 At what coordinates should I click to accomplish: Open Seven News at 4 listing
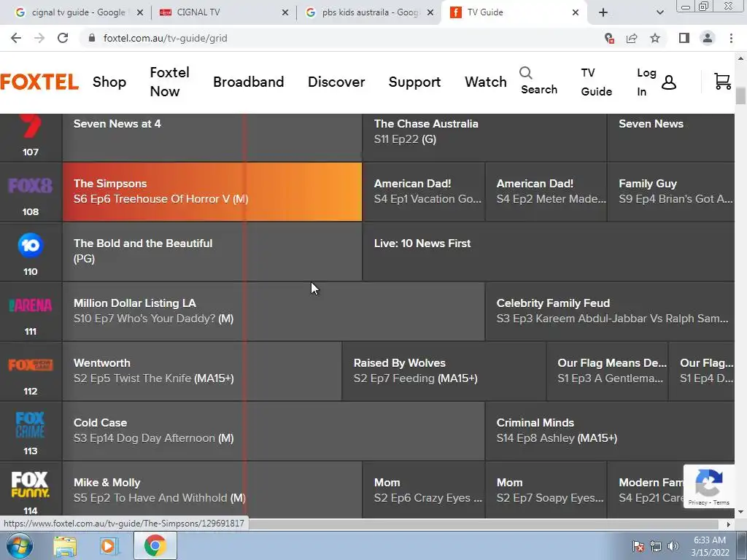[212, 137]
